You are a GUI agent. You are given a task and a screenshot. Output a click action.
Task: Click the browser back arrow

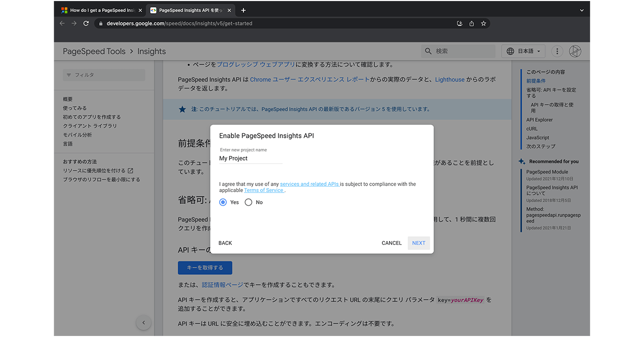point(62,24)
